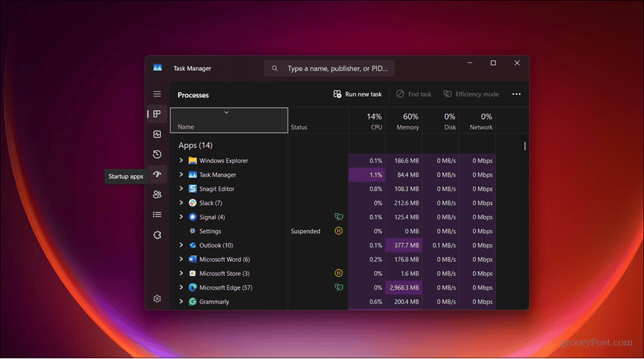
Task: Expand the Grammarly process row
Action: point(181,302)
